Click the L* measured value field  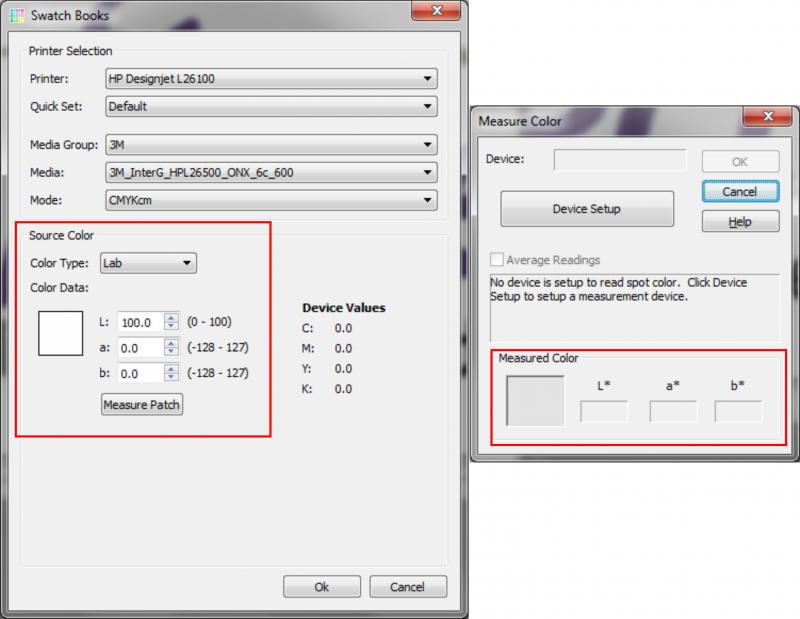604,411
